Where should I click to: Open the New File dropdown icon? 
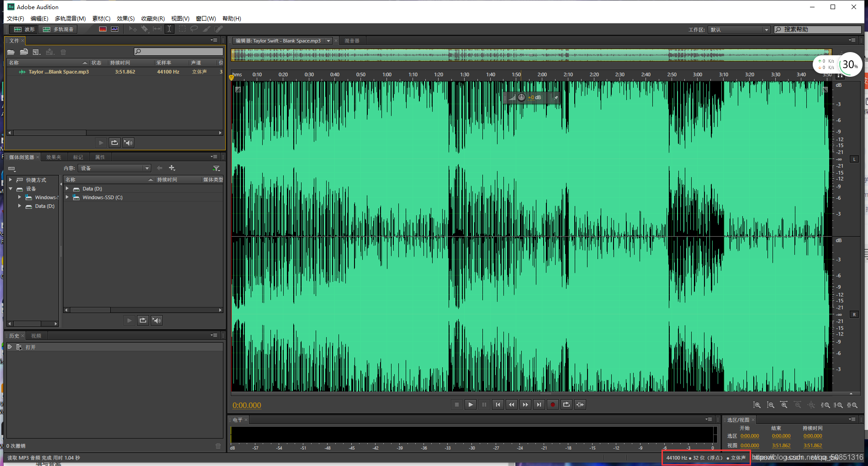(37, 52)
